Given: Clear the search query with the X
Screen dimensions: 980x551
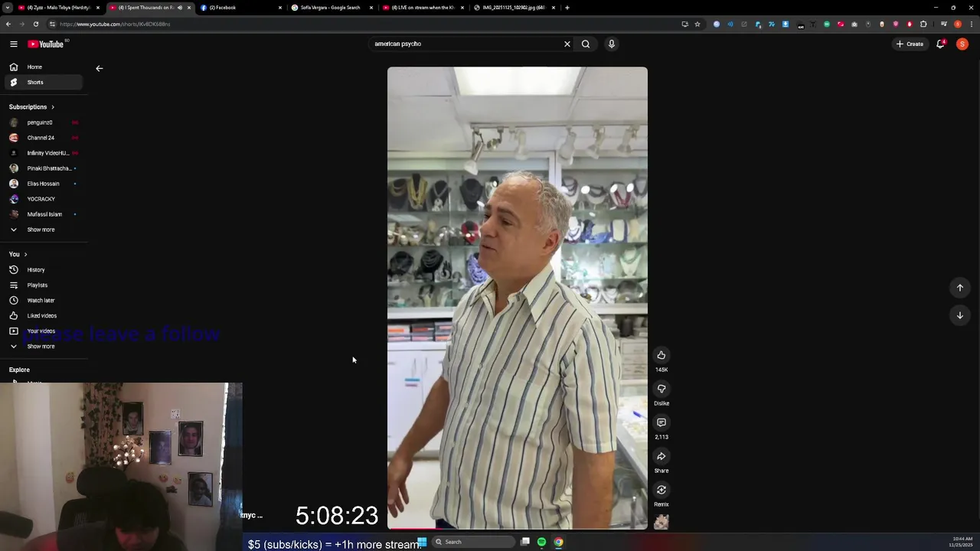Looking at the screenshot, I should (x=567, y=44).
